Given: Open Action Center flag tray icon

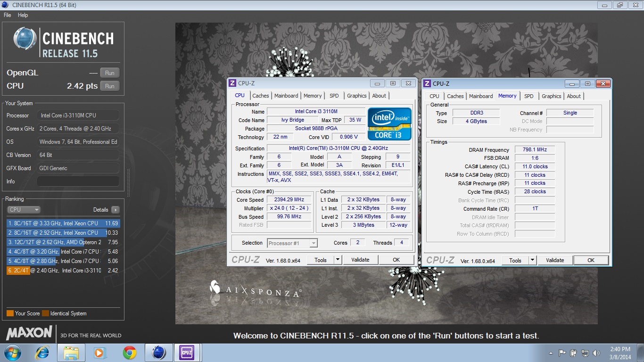Looking at the screenshot, I should tap(562, 353).
